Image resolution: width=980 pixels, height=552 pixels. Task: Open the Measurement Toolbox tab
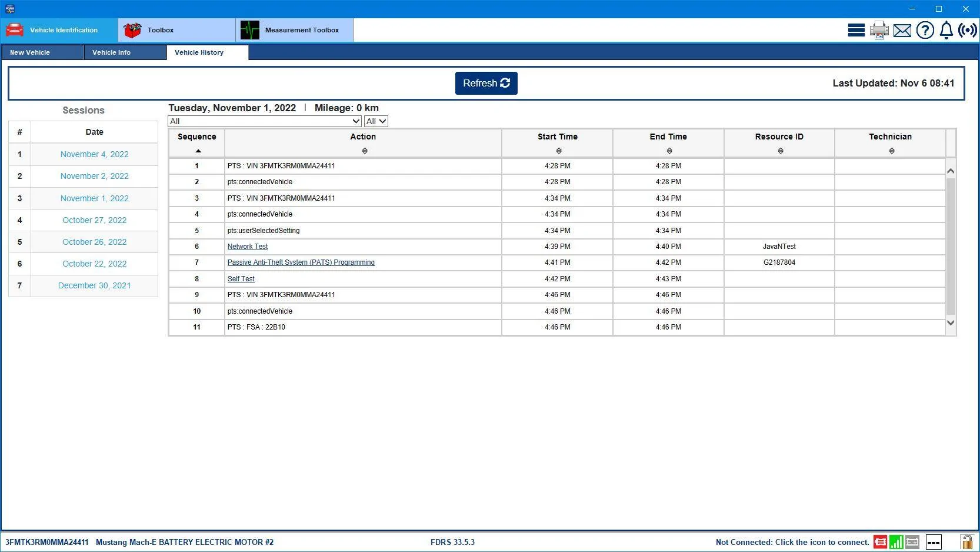point(295,30)
